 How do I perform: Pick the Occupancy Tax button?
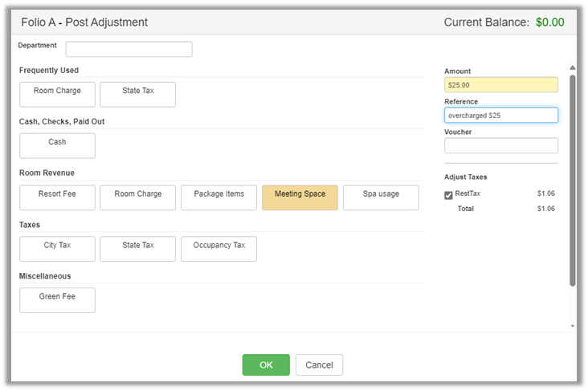pyautogui.click(x=218, y=249)
